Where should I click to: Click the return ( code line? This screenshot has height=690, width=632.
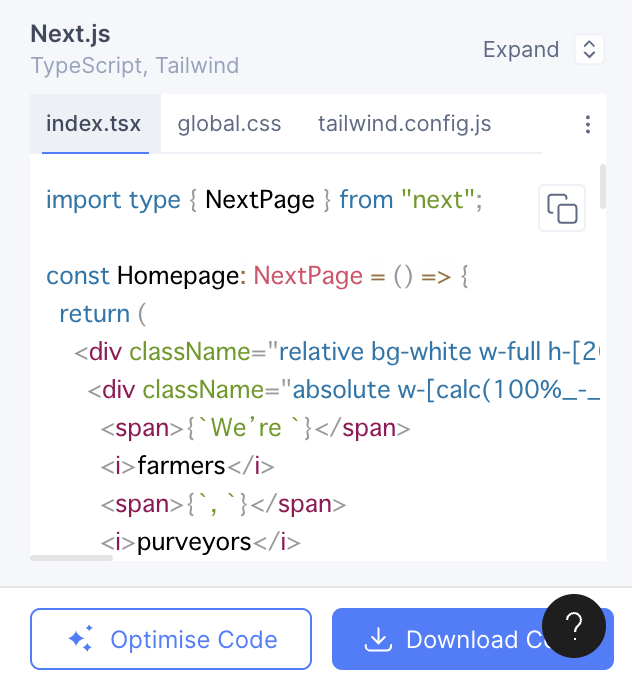point(103,314)
